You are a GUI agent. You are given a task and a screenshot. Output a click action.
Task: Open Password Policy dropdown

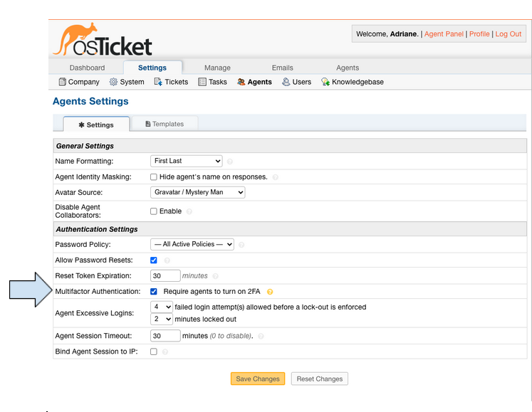tap(192, 244)
